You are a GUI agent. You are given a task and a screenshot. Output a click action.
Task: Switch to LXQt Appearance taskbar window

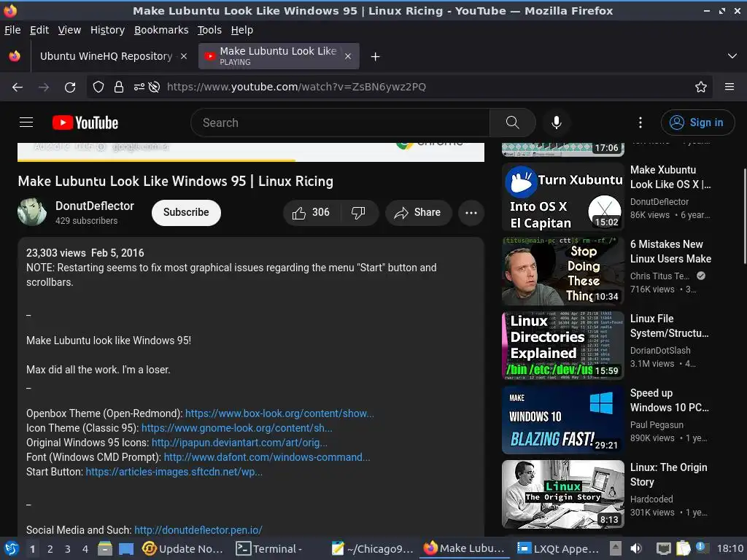coord(558,548)
